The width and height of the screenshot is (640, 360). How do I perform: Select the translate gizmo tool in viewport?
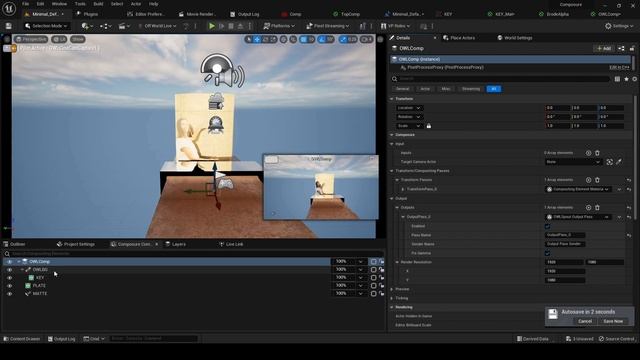pyautogui.click(x=257, y=40)
